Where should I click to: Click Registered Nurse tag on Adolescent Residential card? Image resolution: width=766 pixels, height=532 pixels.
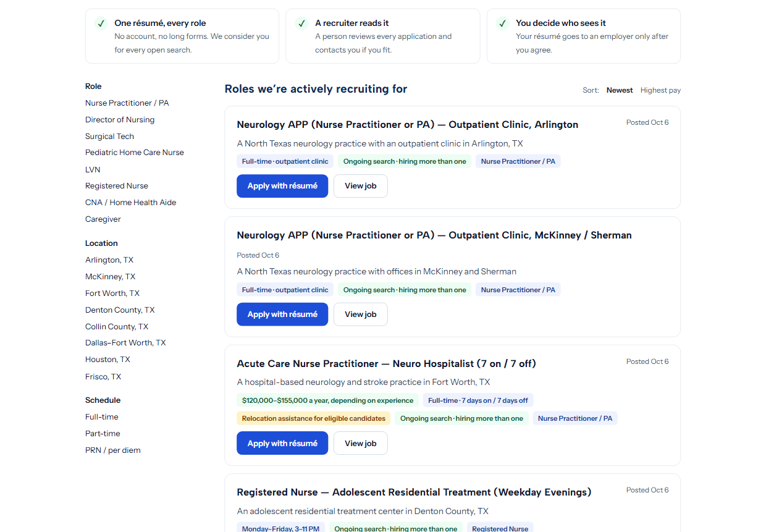click(500, 528)
